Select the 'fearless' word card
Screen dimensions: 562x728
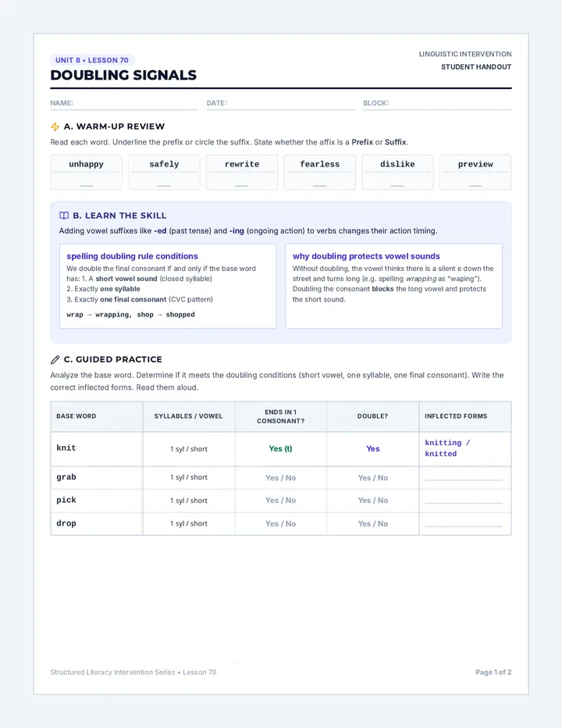click(x=320, y=173)
